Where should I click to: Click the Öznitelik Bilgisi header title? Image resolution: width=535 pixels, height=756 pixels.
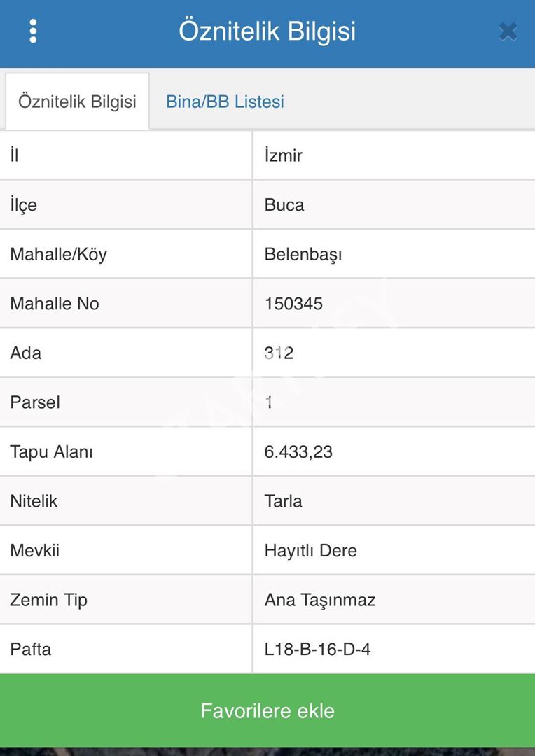click(x=267, y=31)
